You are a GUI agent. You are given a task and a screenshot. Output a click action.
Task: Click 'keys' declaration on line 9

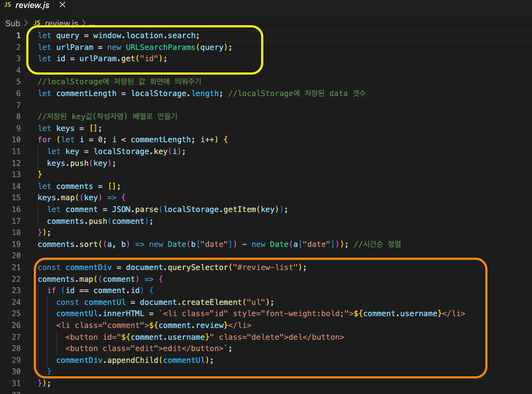(65, 128)
